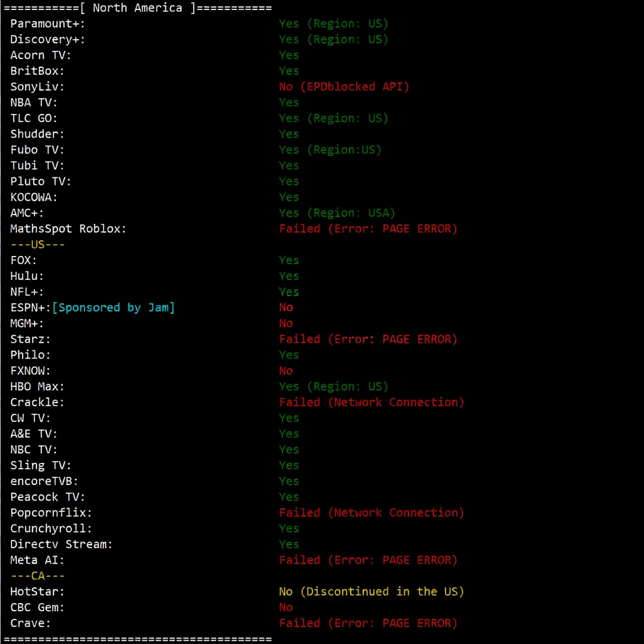
Task: Select the NBA TV label
Action: click(34, 103)
